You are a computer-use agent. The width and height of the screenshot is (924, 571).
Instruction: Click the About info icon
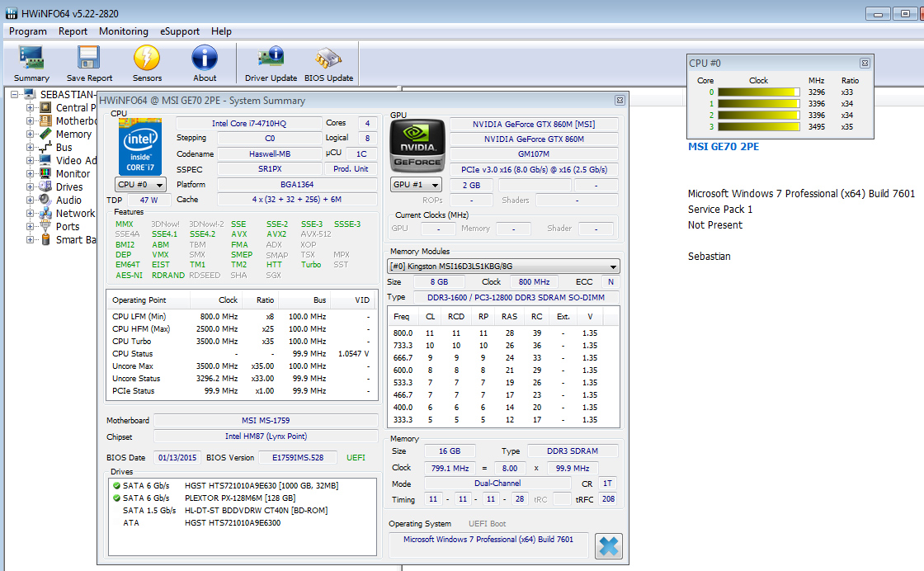point(205,58)
